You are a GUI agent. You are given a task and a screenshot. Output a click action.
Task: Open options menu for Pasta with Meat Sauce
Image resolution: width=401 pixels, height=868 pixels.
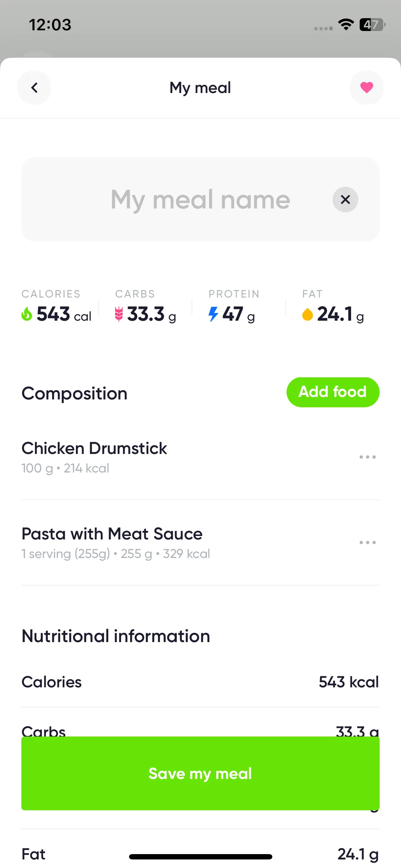point(367,542)
